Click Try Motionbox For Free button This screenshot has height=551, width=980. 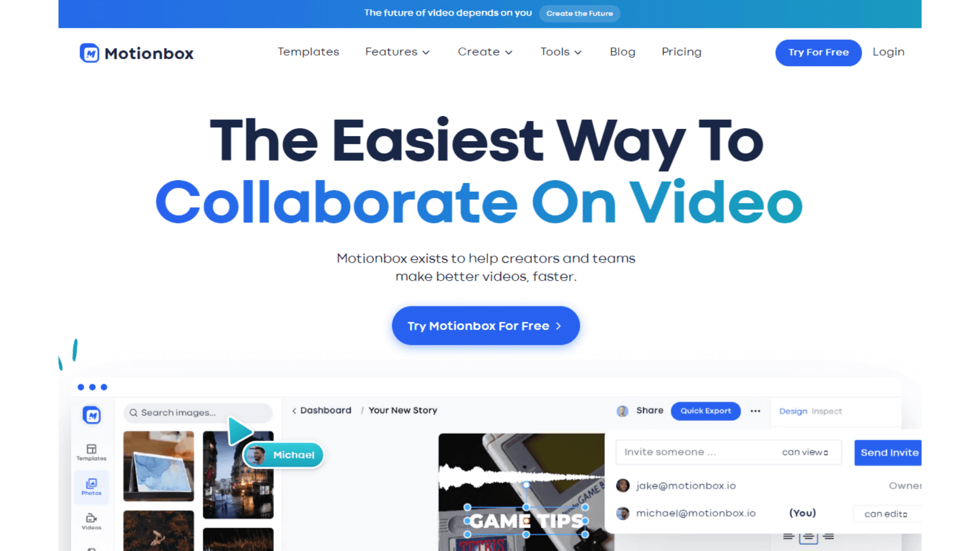coord(486,327)
